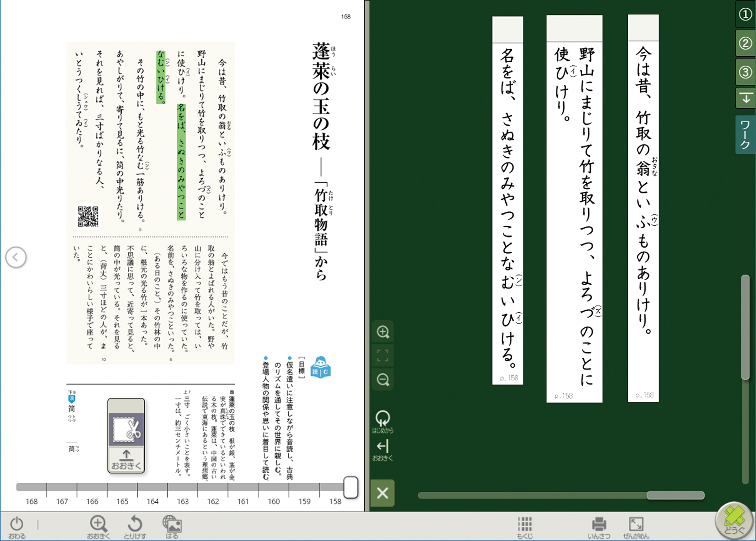Click the はる paste image icon
Image resolution: width=756 pixels, height=541 pixels.
point(172,527)
